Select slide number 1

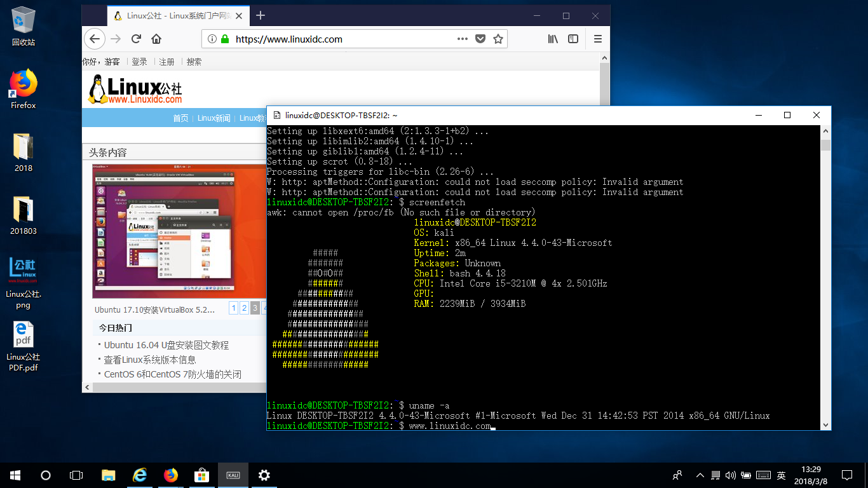coord(233,308)
